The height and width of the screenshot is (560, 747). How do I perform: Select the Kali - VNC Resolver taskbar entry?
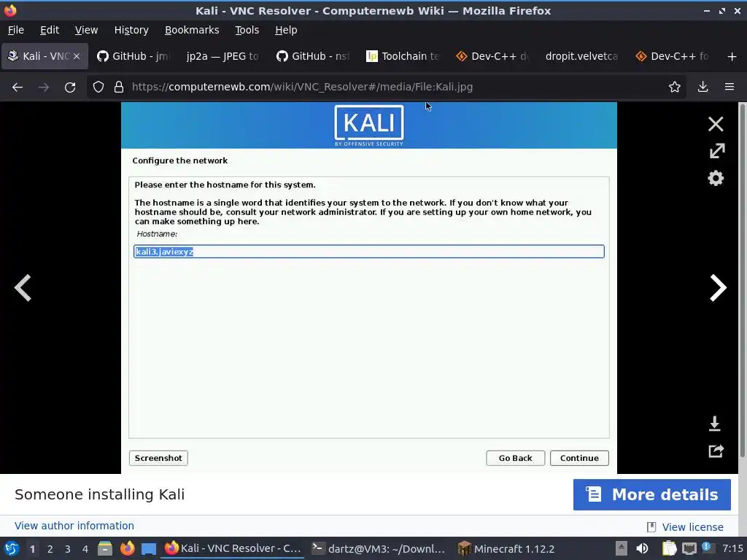coord(233,548)
